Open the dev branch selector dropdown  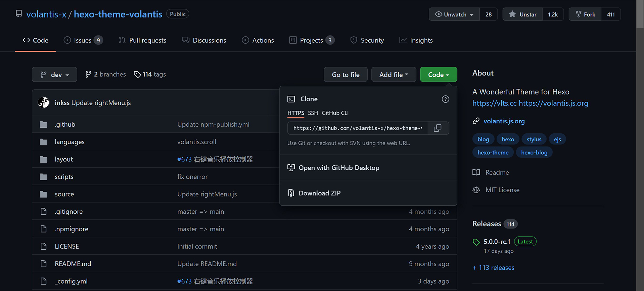(x=54, y=75)
